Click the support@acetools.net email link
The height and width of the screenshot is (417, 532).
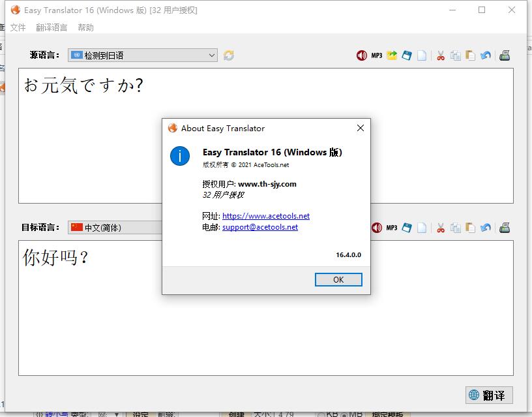(x=260, y=227)
